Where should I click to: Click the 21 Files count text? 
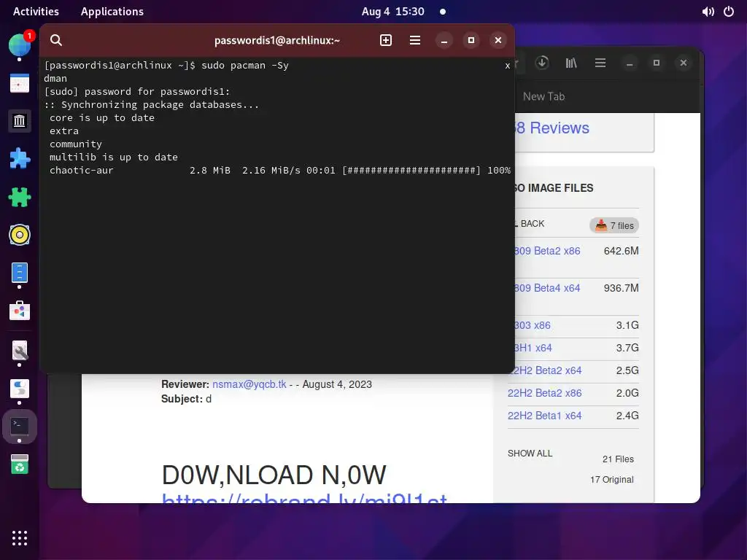click(618, 459)
